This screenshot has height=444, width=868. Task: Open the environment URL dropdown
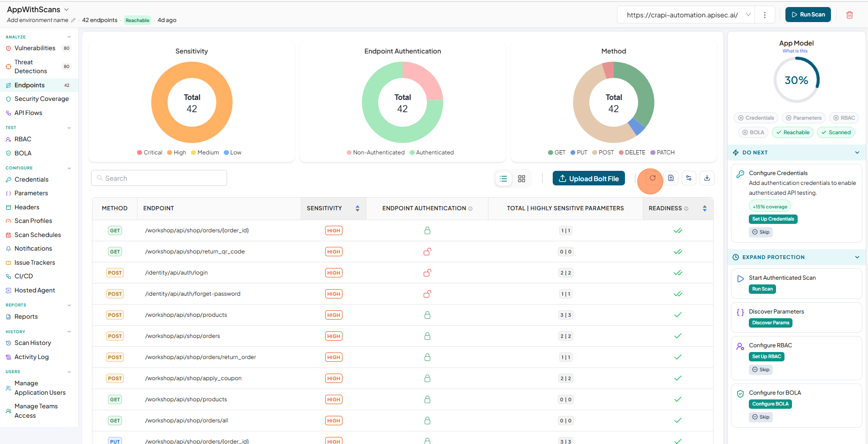click(x=748, y=15)
